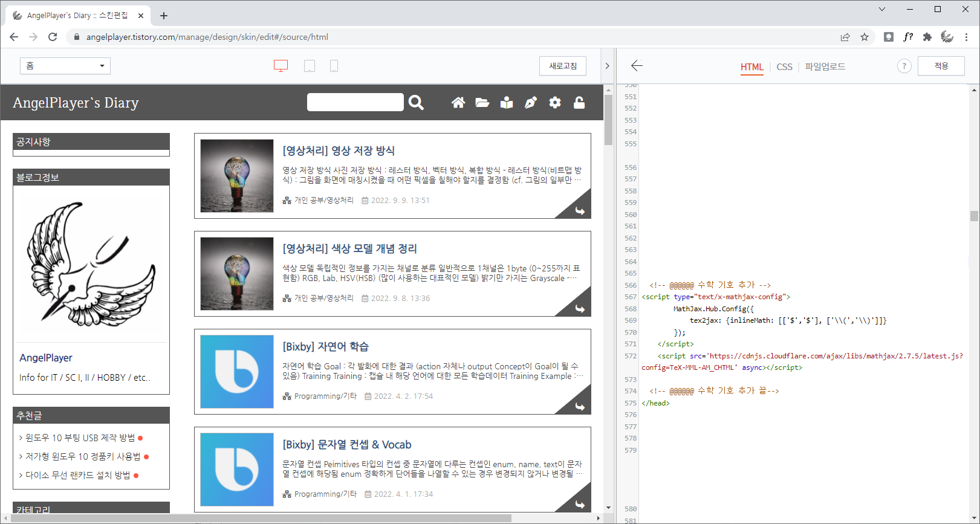Open the guestbook reader icon in header

pos(507,103)
